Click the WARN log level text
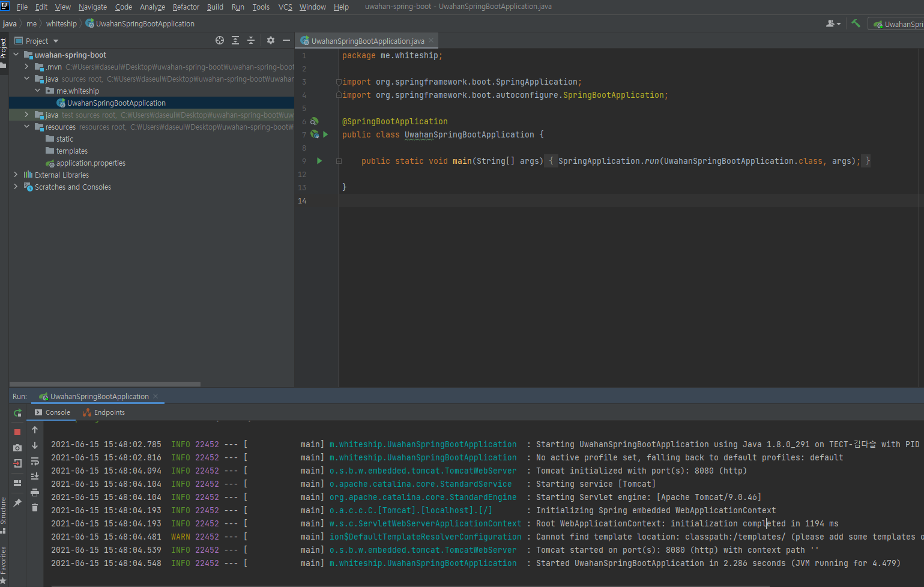The width and height of the screenshot is (924, 587). (180, 537)
